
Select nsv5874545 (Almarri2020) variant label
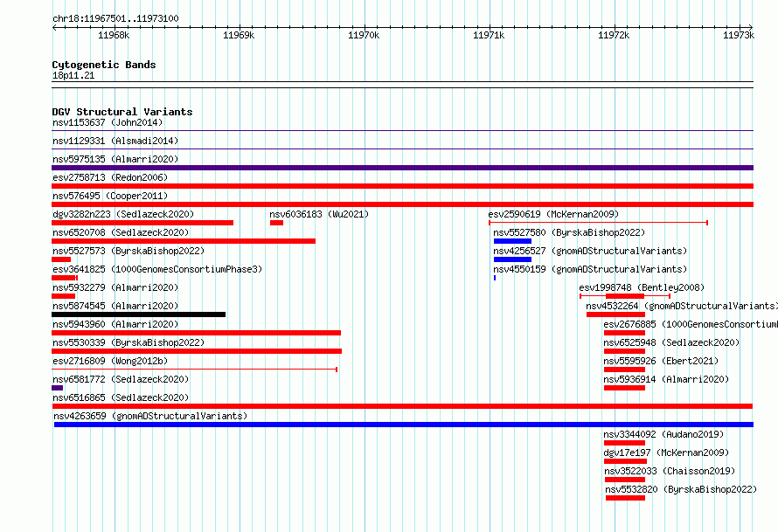[115, 306]
